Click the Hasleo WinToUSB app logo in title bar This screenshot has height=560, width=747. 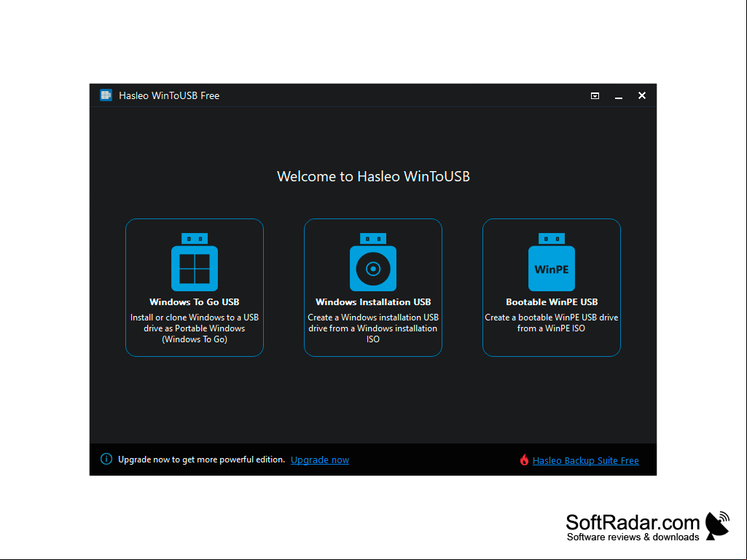click(106, 95)
